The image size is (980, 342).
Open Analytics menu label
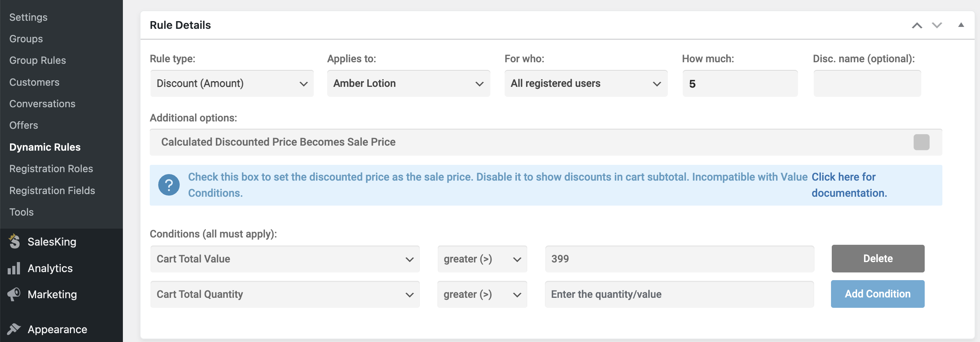point(50,268)
